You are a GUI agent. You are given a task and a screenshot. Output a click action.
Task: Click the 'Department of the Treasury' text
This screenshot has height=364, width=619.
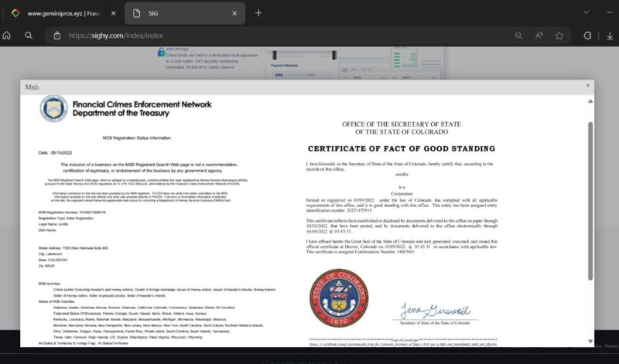coord(121,113)
